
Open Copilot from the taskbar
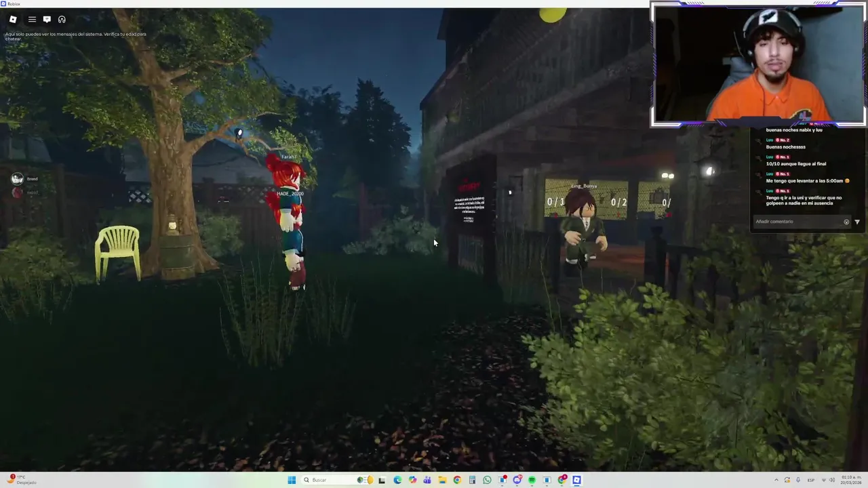412,480
